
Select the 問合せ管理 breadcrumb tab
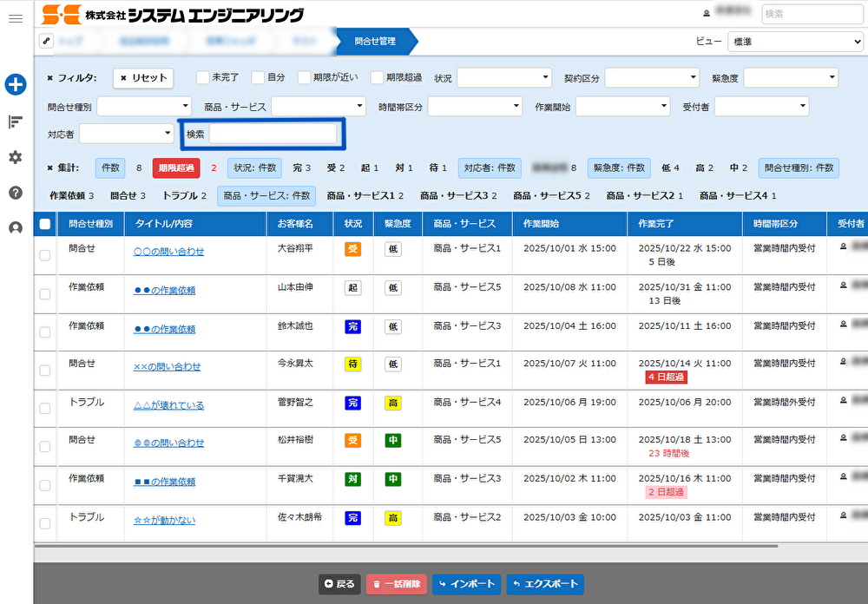pos(375,41)
